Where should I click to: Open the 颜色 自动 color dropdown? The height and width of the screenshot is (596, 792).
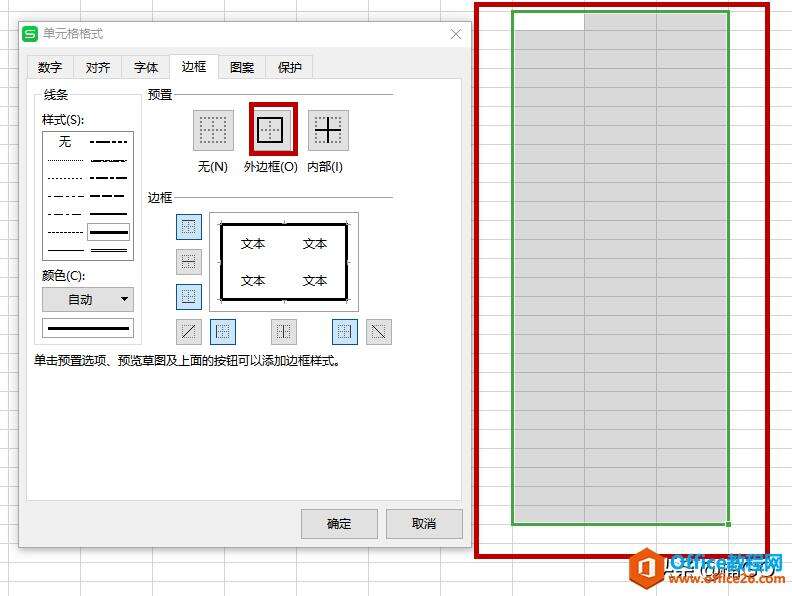pyautogui.click(x=88, y=300)
